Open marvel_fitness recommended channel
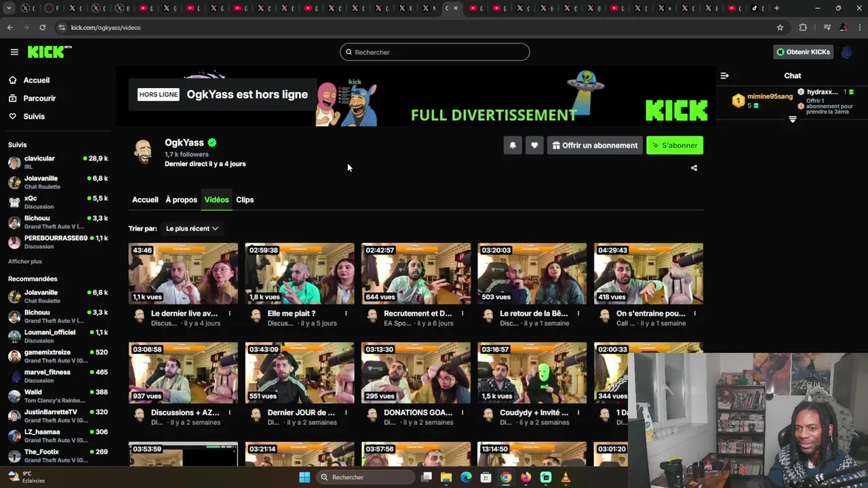The width and height of the screenshot is (868, 488). tap(58, 376)
